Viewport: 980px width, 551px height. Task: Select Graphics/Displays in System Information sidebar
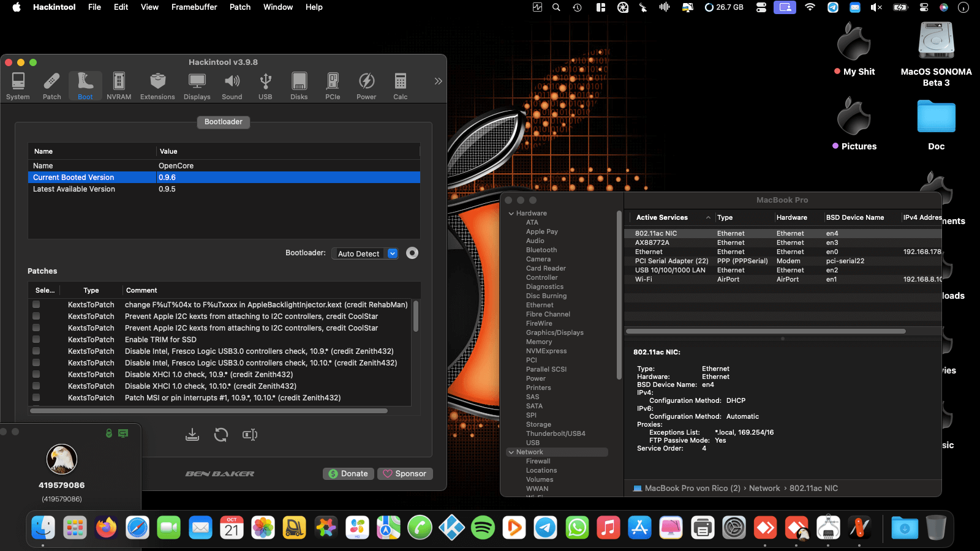pyautogui.click(x=554, y=332)
